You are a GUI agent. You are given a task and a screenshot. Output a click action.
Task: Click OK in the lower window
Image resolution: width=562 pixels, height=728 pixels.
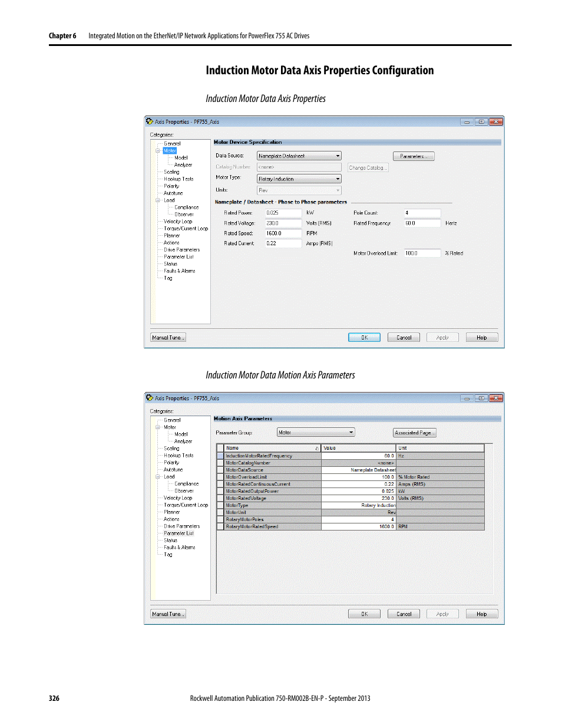[364, 614]
